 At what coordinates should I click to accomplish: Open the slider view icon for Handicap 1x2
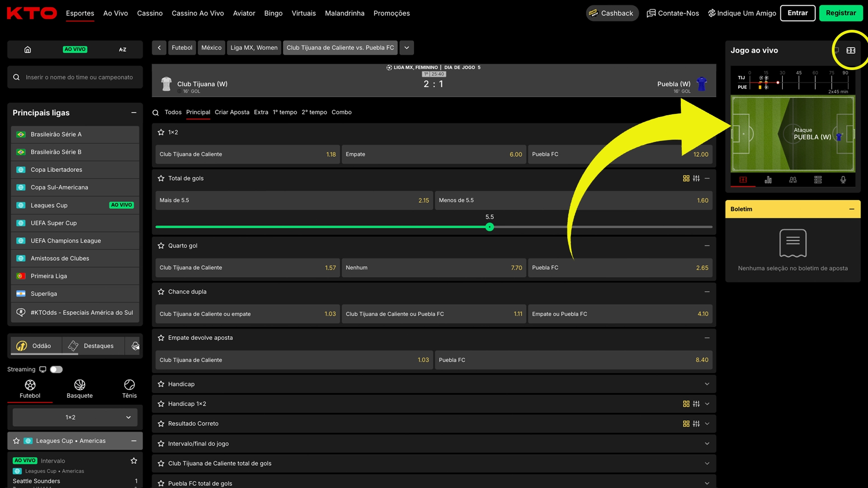tap(696, 404)
